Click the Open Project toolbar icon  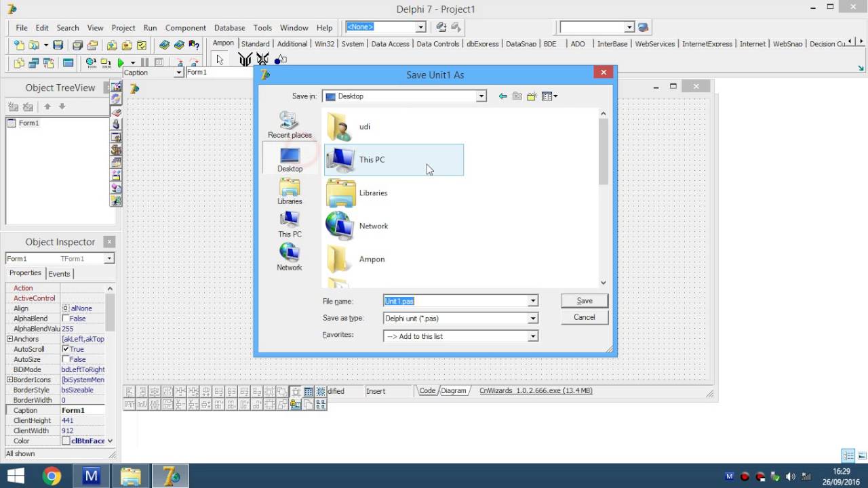(92, 45)
